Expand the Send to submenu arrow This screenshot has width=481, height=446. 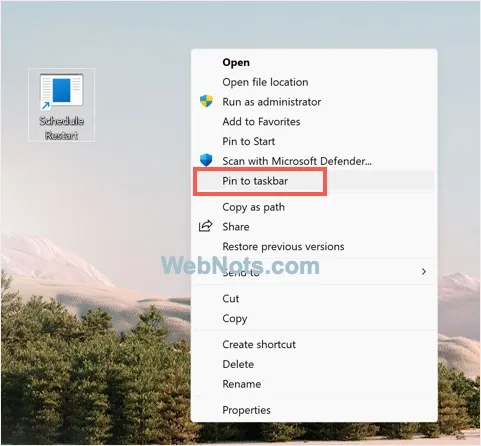(x=424, y=272)
